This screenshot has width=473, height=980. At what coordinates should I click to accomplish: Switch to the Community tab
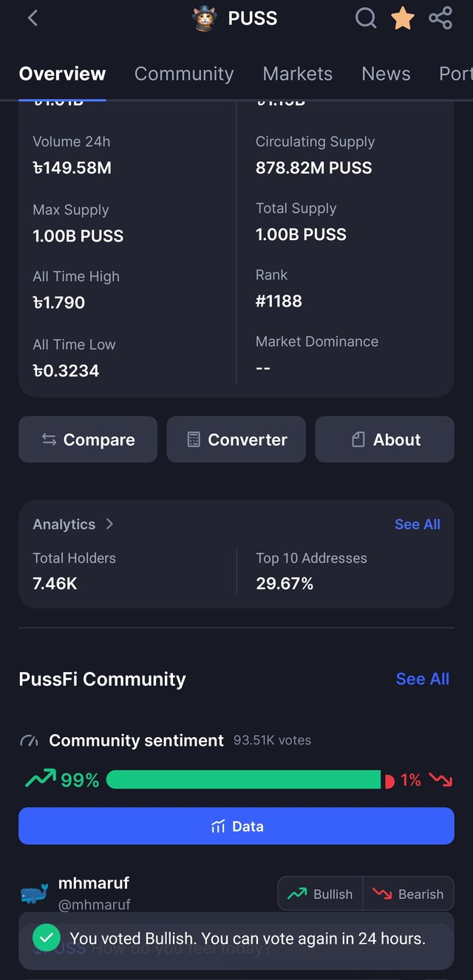(184, 74)
